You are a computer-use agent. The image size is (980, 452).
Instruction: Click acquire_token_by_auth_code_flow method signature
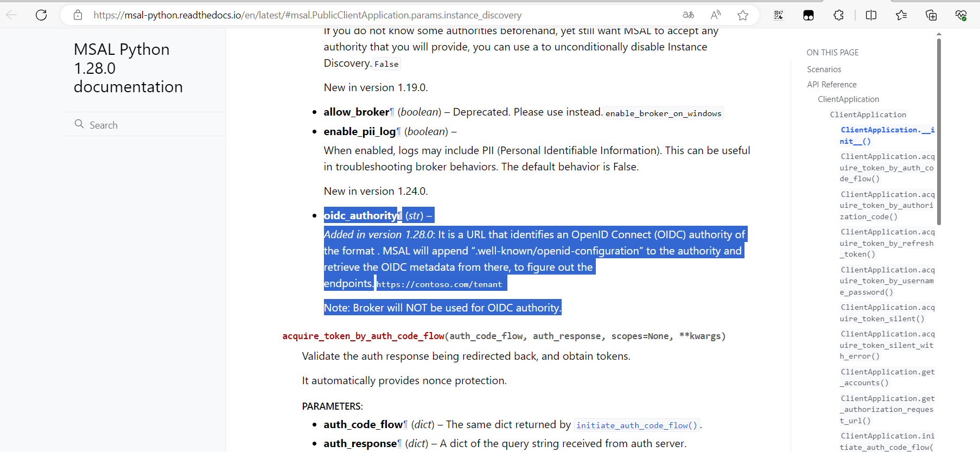[504, 336]
